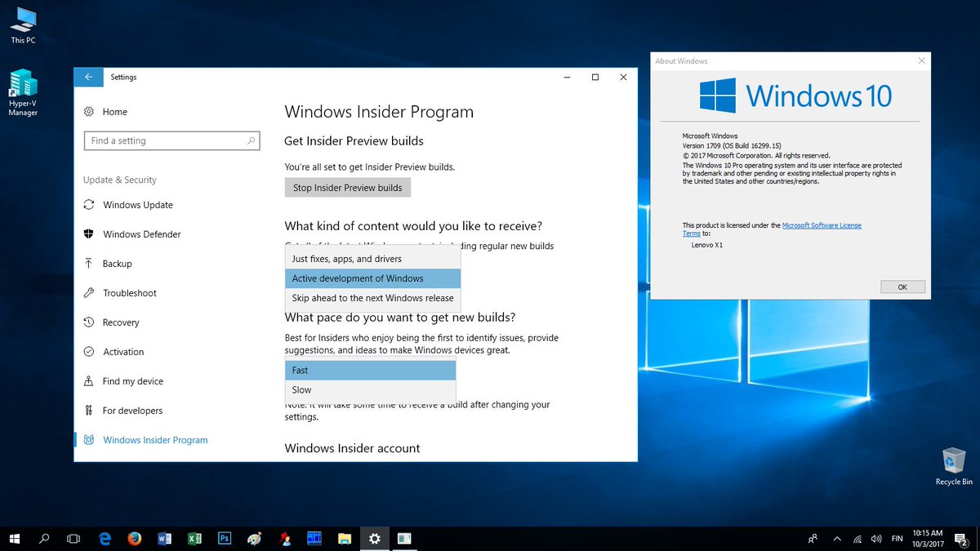
Task: Open Task View from taskbar
Action: [x=73, y=539]
